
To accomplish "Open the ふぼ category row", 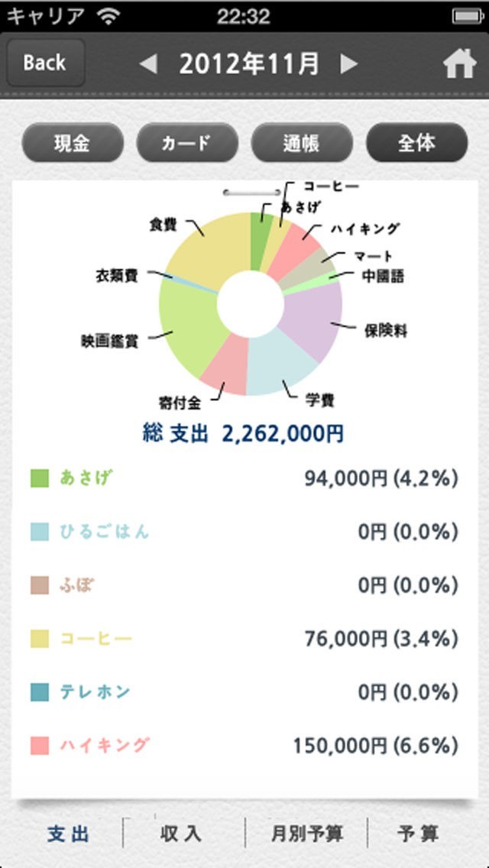I will click(x=244, y=585).
